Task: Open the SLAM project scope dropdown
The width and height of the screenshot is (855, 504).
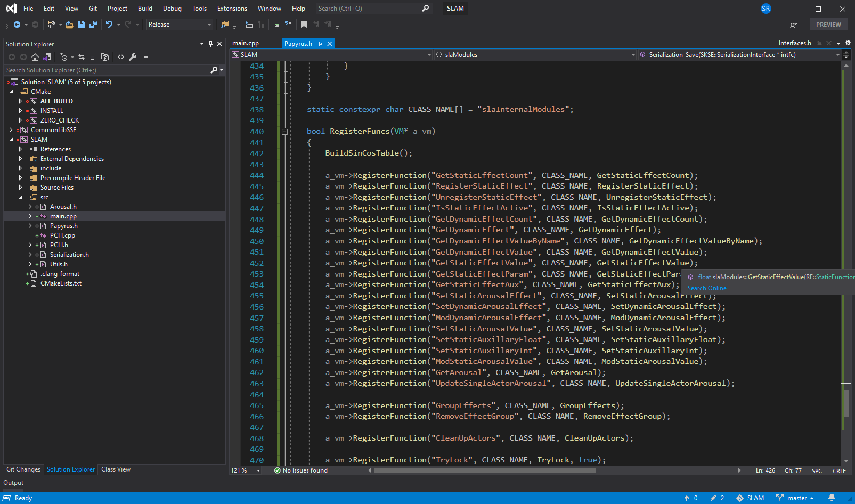Action: tap(331, 55)
